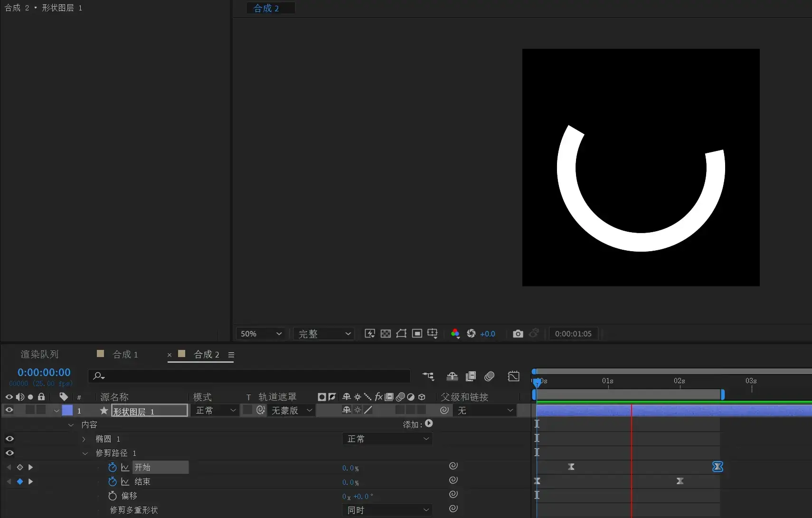The image size is (812, 518).
Task: Click the track matte pick whip icon
Action: (x=260, y=410)
